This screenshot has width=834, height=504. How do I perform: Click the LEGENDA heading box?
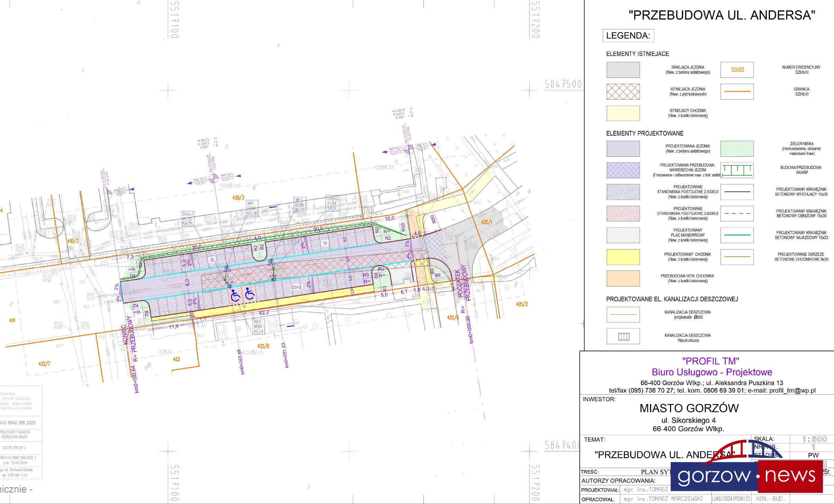point(628,36)
